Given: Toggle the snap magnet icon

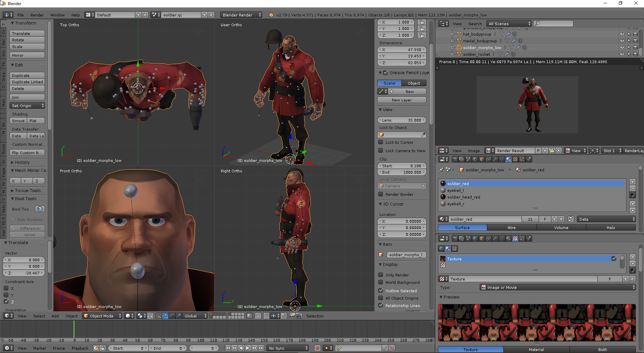Looking at the screenshot, I should 266,316.
